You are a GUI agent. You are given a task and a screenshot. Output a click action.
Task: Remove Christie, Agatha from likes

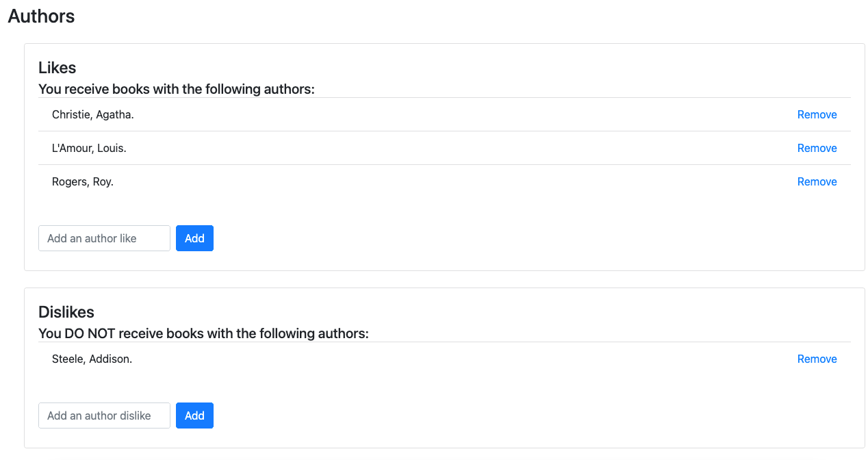click(817, 115)
